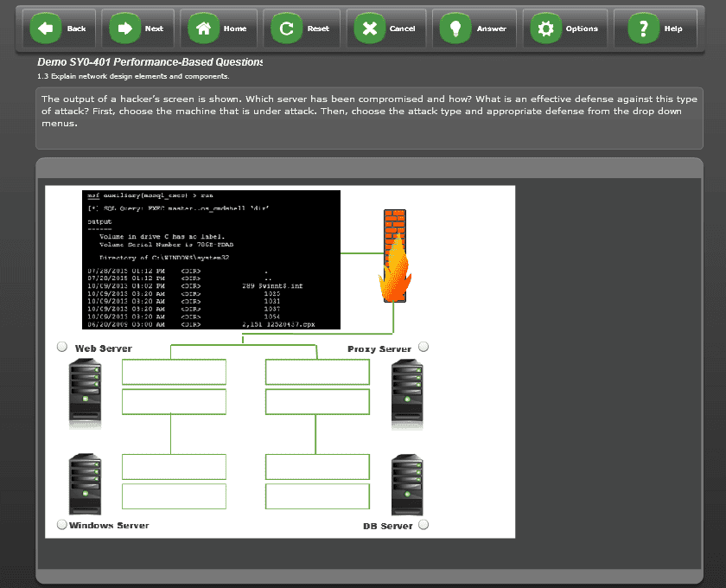Open the bottom dropdown above DB Server
The image size is (726, 588).
(317, 495)
